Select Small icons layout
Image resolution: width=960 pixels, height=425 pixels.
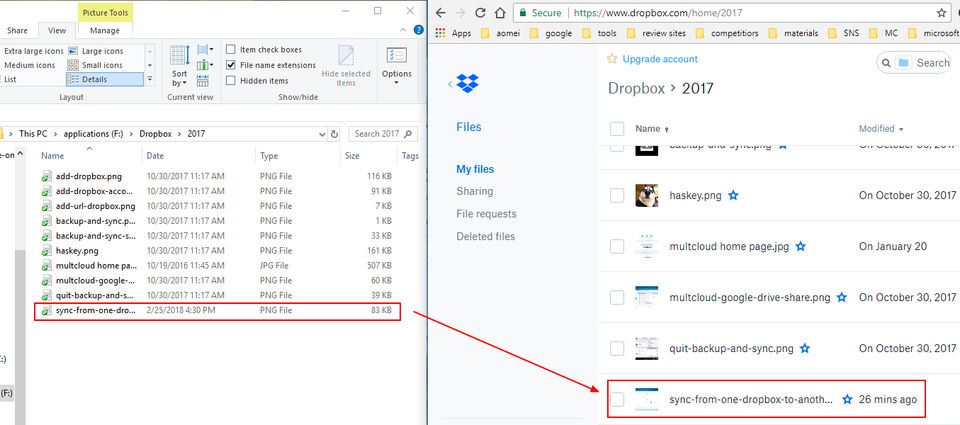tap(96, 65)
